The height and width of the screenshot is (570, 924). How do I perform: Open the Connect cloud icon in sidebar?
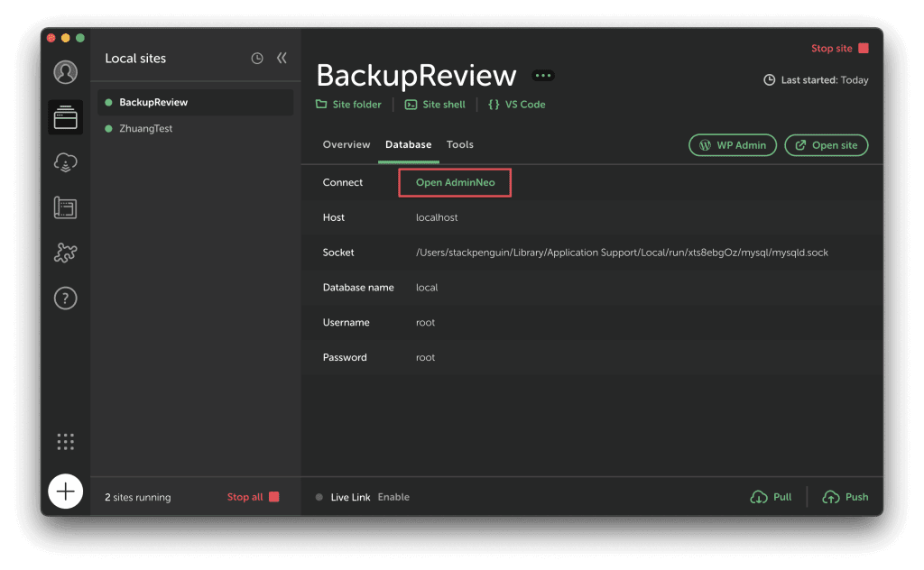[65, 163]
